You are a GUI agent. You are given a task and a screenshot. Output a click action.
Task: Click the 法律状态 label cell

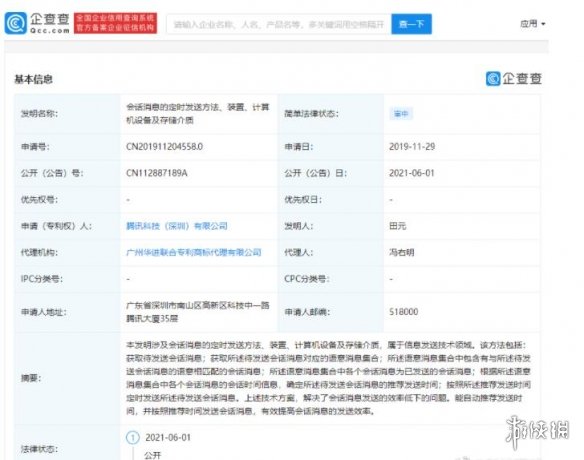pos(67,443)
